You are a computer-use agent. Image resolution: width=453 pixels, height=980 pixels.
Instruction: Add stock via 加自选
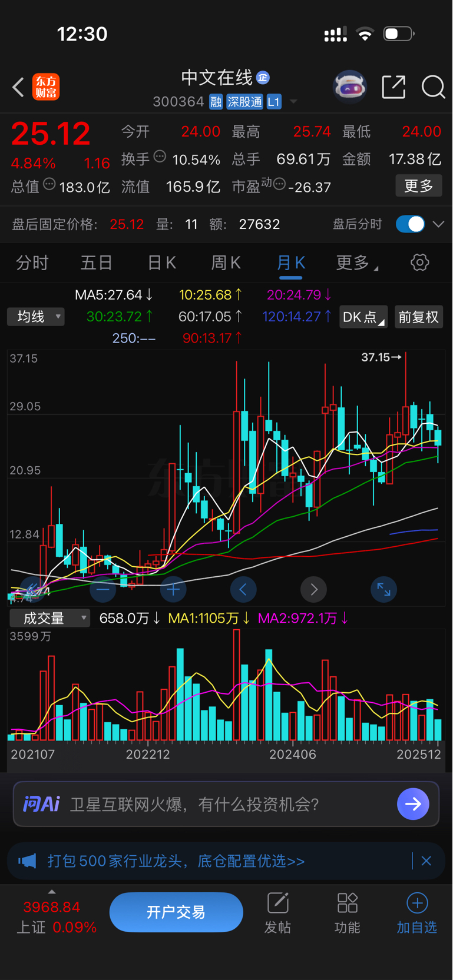[x=417, y=913]
